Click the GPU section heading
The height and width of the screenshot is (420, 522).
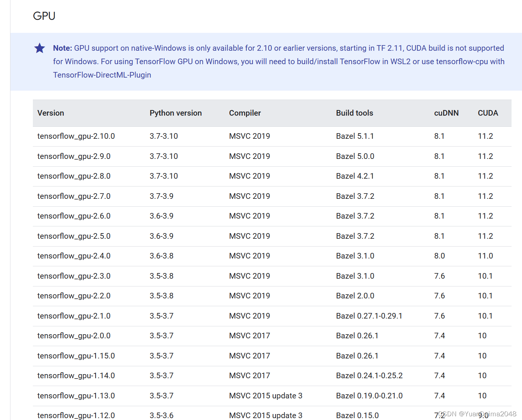click(x=44, y=16)
